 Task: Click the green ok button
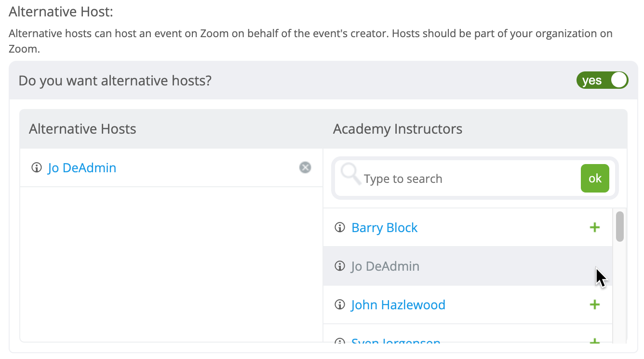click(595, 179)
